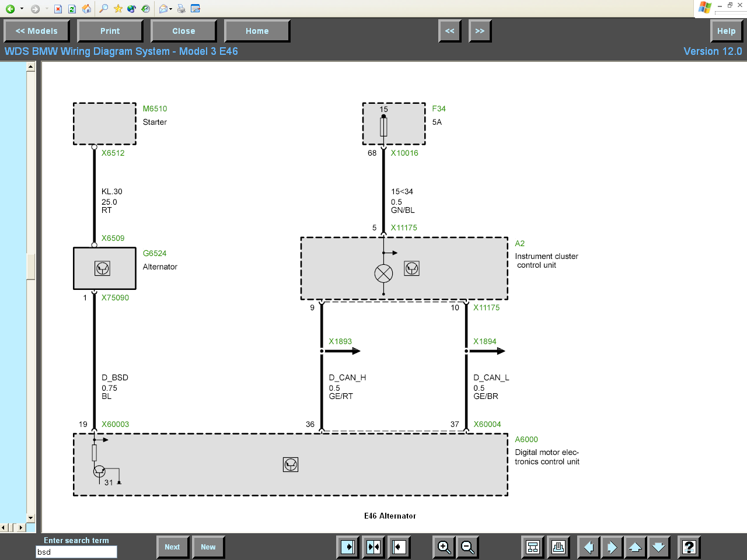Pan diagram down with down arrow icon
The height and width of the screenshot is (560, 747).
tap(658, 547)
